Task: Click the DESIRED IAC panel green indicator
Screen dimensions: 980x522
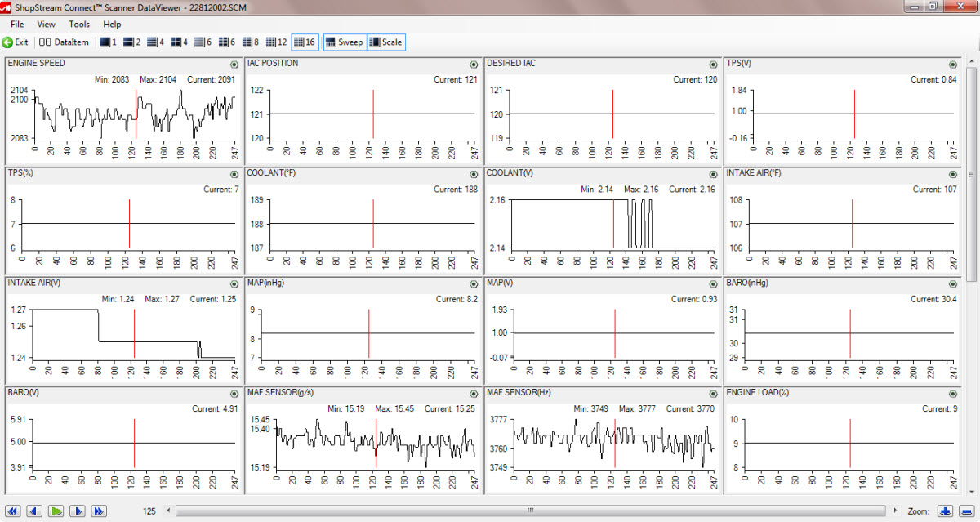Action: pyautogui.click(x=713, y=65)
